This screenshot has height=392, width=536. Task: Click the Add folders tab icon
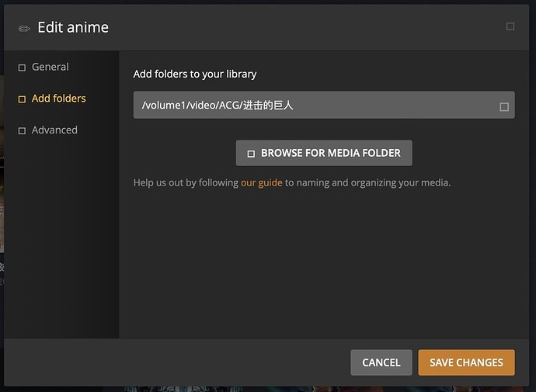point(22,99)
